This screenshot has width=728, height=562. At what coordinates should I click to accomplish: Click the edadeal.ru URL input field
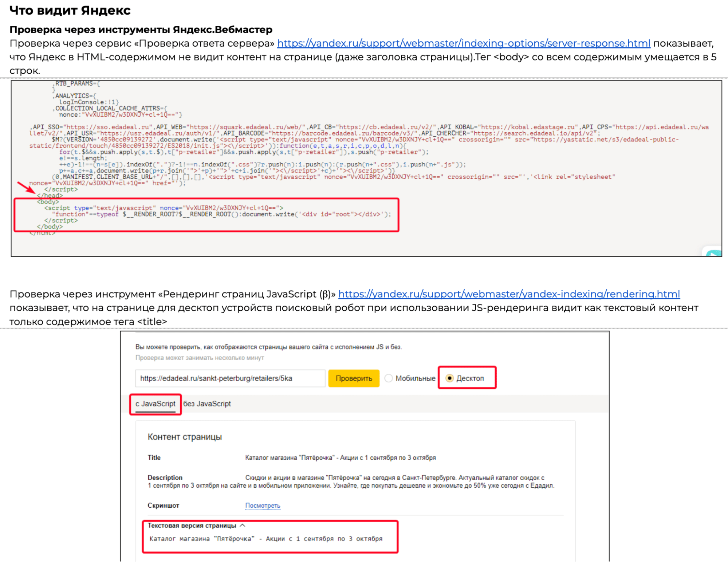[230, 378]
